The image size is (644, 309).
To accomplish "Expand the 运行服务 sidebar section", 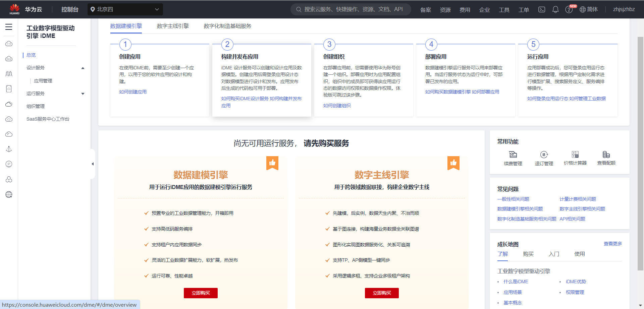I will tap(83, 94).
